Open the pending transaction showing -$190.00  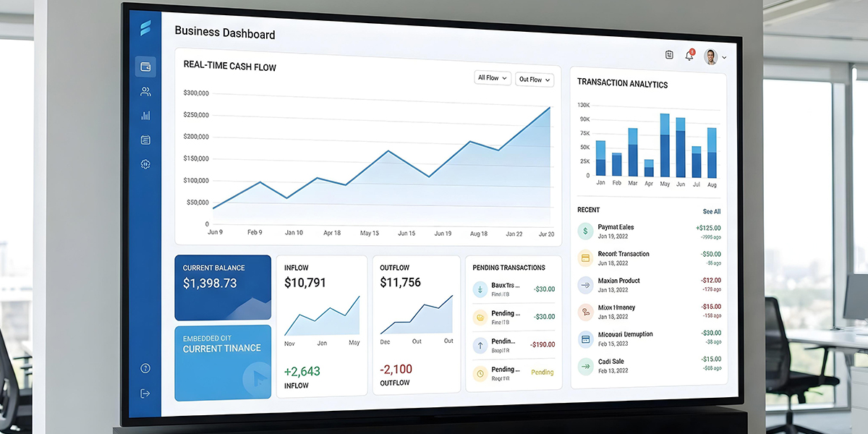coord(513,345)
